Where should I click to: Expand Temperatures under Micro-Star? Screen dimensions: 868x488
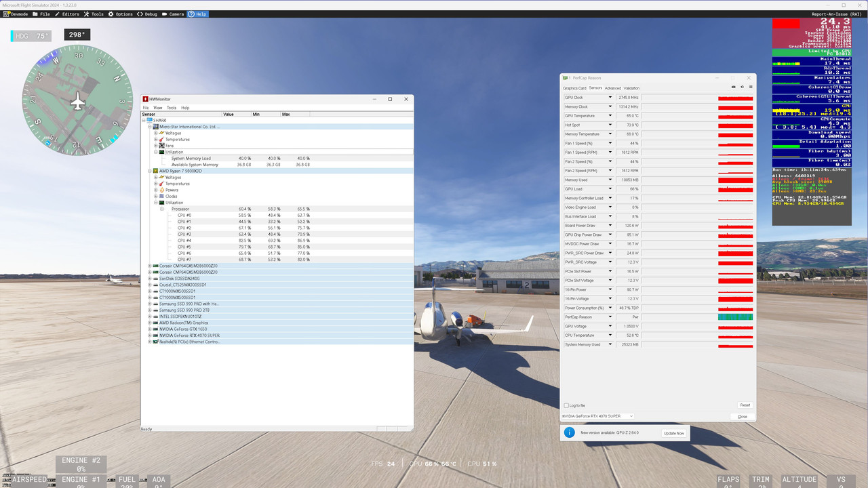[x=155, y=140]
